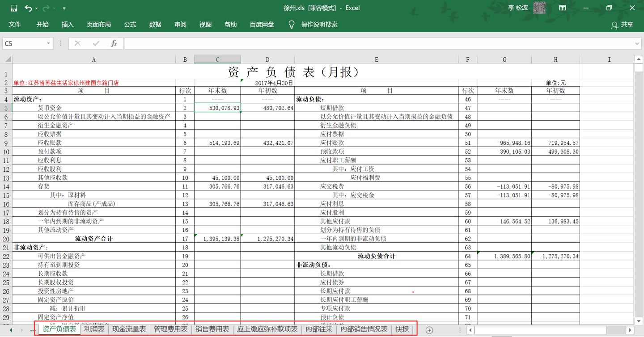The height and width of the screenshot is (337, 644).
Task: Select the 资产负债表 sheet tab
Action: (x=59, y=329)
